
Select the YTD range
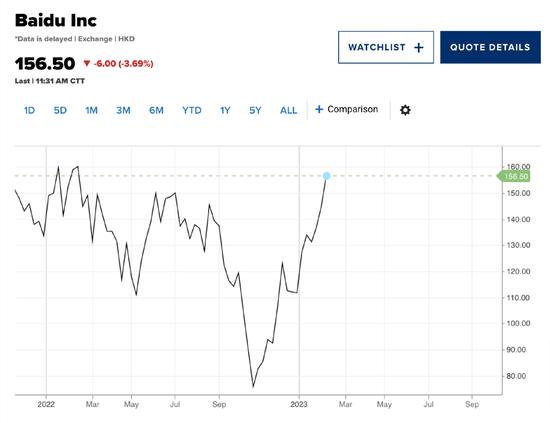tap(192, 110)
